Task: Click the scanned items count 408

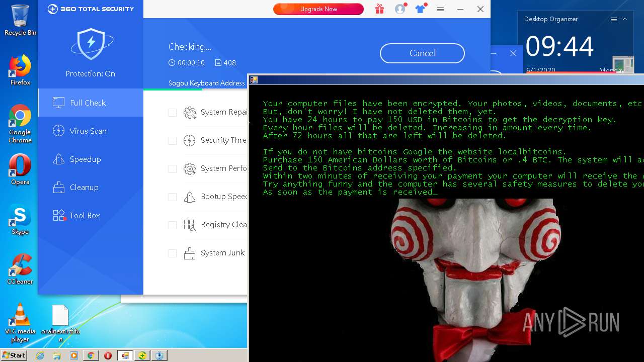Action: [x=230, y=63]
